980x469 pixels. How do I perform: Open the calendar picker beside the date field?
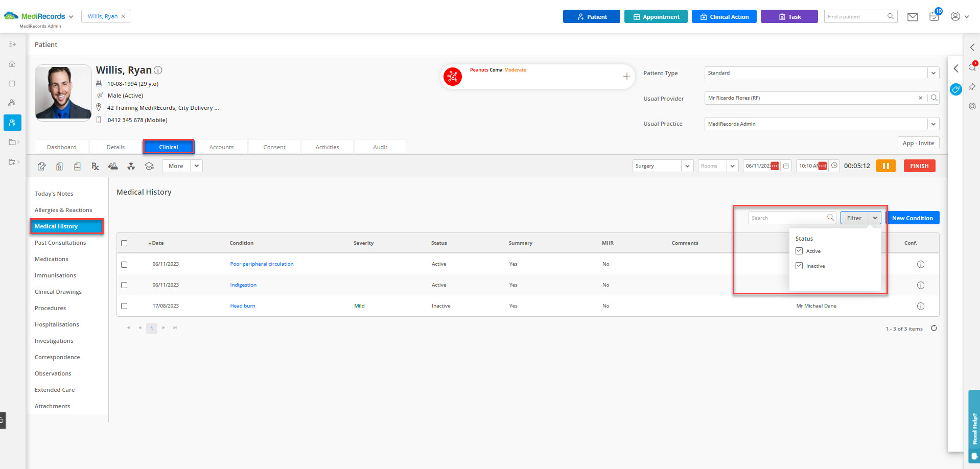click(786, 166)
